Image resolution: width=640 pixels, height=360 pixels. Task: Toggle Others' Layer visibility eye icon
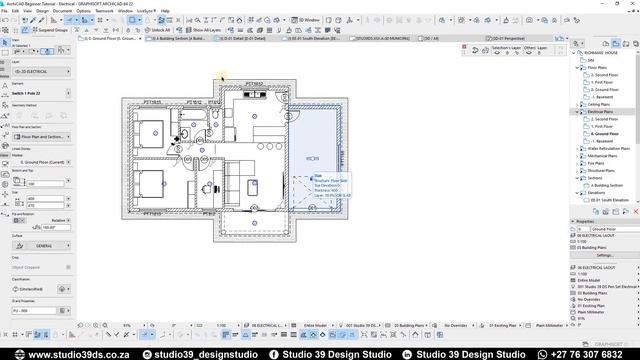pos(529,53)
